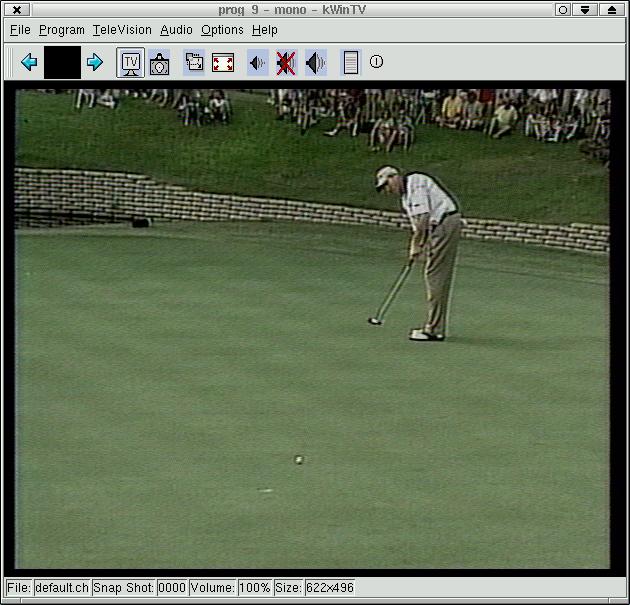This screenshot has width=630, height=605.
Task: Switch to fullscreen with red arrows icon
Action: tap(223, 63)
